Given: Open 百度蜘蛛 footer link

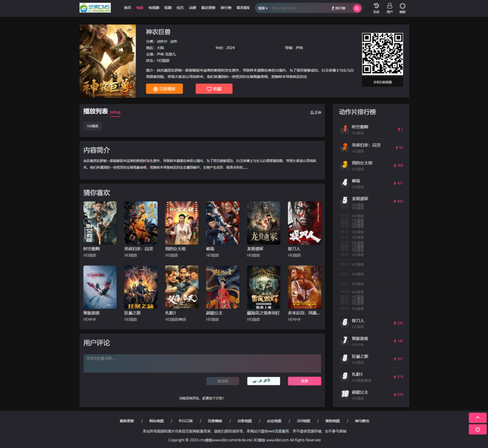Looking at the screenshot, I should [x=215, y=421].
